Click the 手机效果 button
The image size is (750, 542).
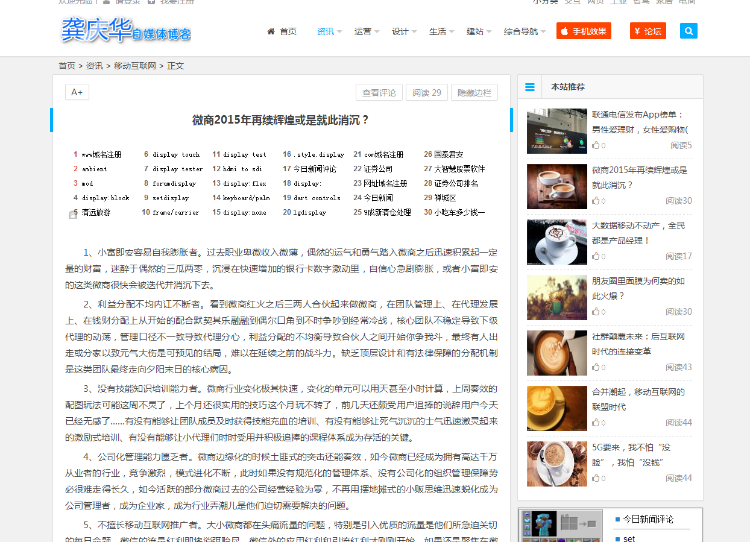click(584, 31)
